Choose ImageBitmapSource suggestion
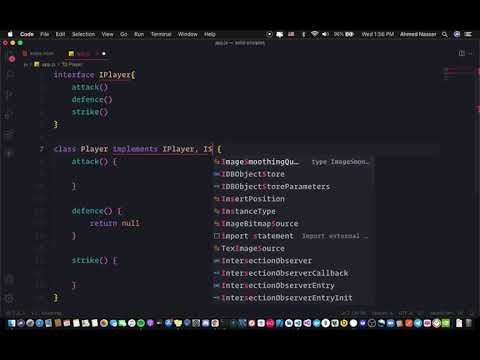 point(293,223)
